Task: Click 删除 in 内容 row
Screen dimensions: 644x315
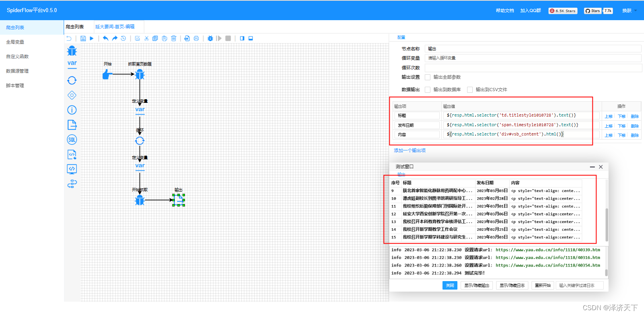Action: tap(635, 136)
